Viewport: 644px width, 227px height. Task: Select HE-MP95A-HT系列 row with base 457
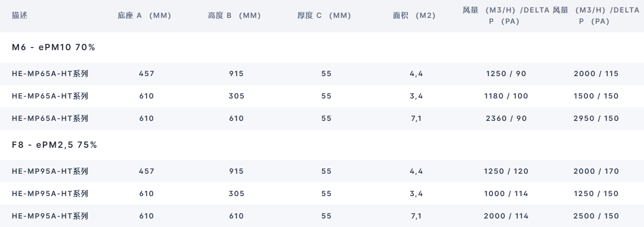[x=322, y=171]
